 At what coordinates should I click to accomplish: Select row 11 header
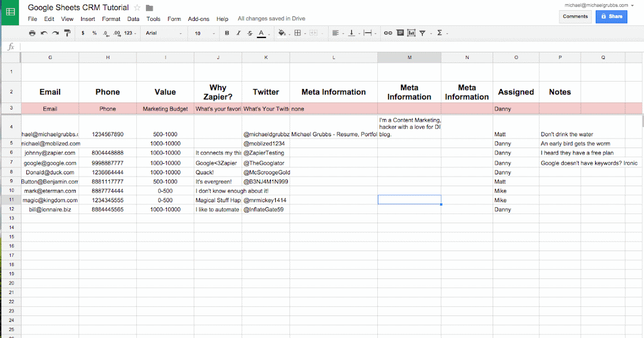pos(10,200)
